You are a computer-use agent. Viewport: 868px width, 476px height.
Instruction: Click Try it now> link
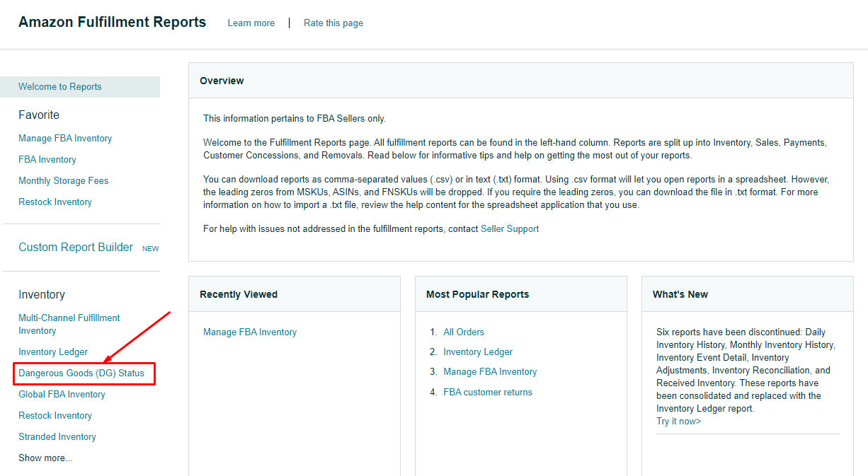[679, 422]
